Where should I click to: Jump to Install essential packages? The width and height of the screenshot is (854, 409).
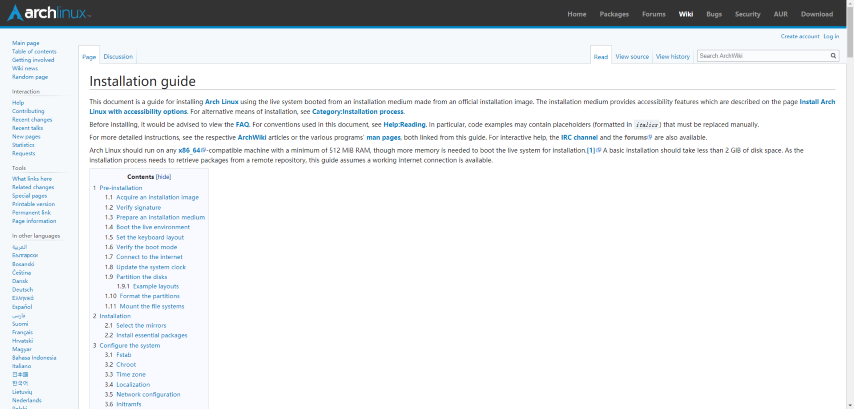[151, 335]
